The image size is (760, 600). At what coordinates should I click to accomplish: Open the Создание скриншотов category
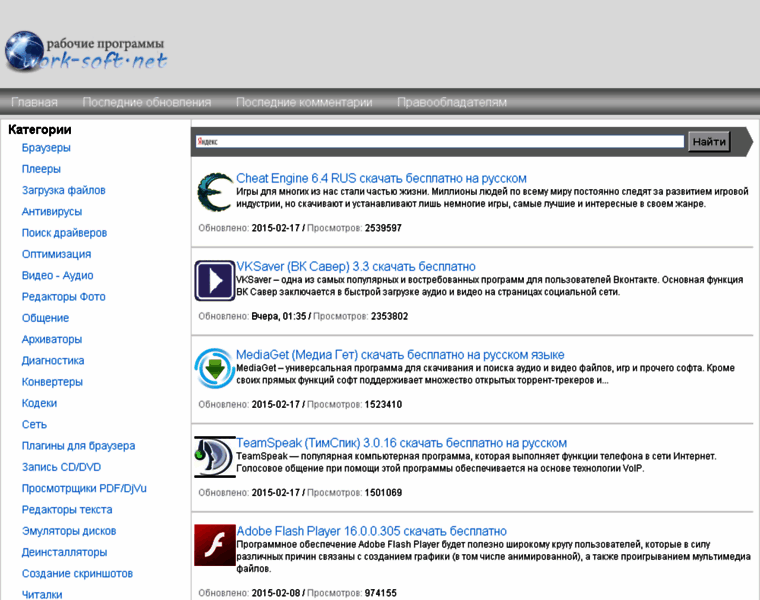(x=77, y=574)
